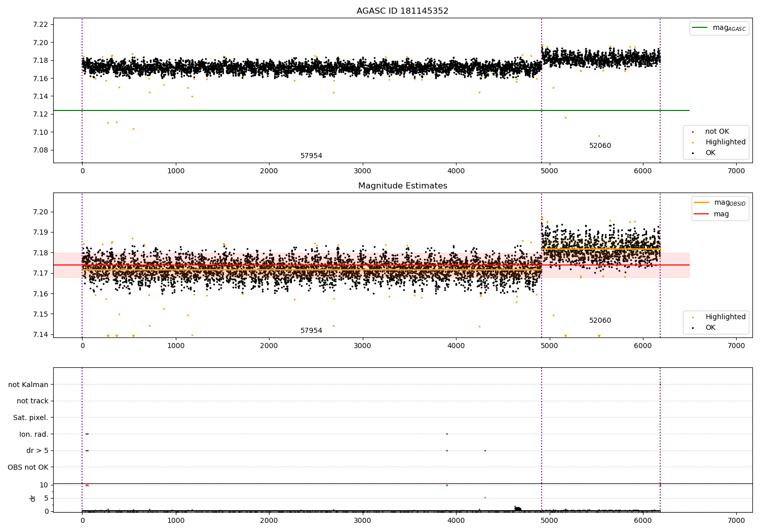Click the 7000 x-tick of the top plot
The image size is (760, 532).
click(x=736, y=171)
